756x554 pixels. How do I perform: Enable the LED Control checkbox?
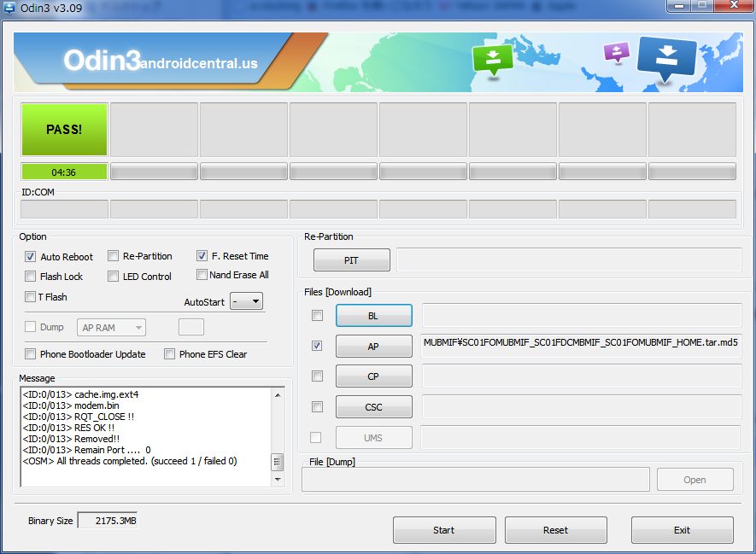click(x=114, y=276)
